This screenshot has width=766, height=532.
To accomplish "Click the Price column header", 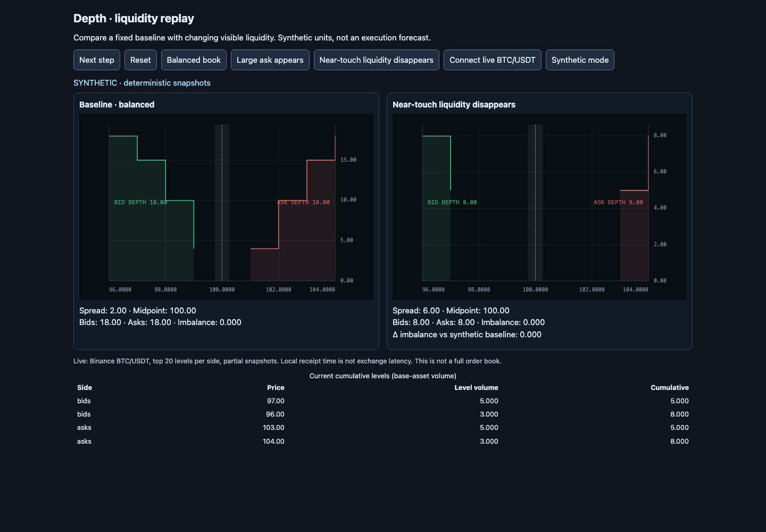I will click(276, 388).
